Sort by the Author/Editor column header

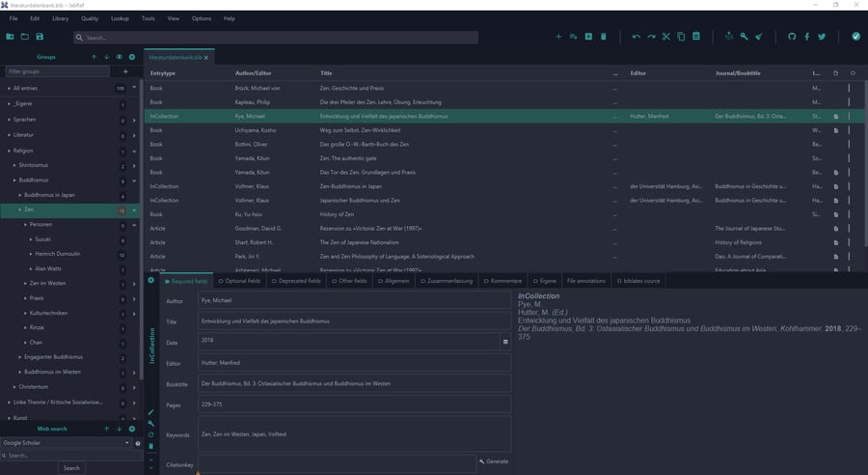[254, 73]
